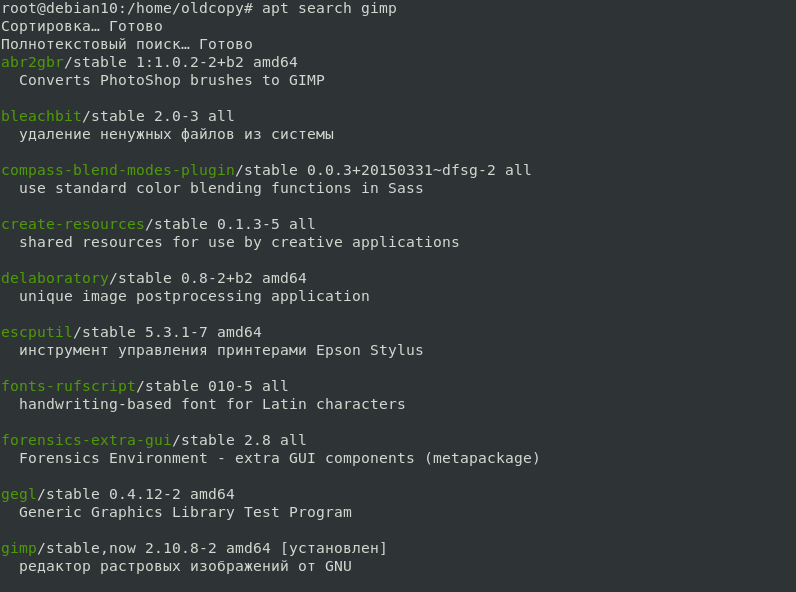Click the 'unique image postprocessing application' description
The image size is (796, 592).
point(194,296)
